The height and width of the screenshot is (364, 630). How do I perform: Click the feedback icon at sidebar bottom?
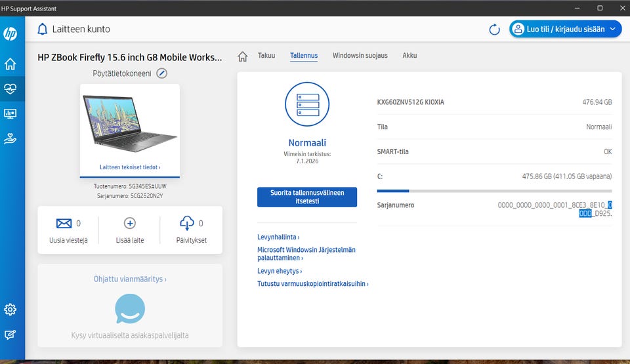point(10,334)
